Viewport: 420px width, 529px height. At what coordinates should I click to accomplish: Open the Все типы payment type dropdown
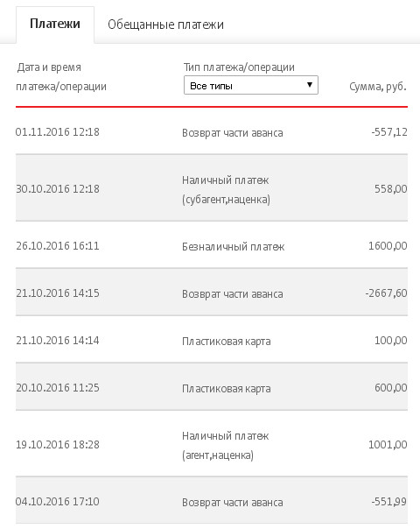[x=251, y=85]
